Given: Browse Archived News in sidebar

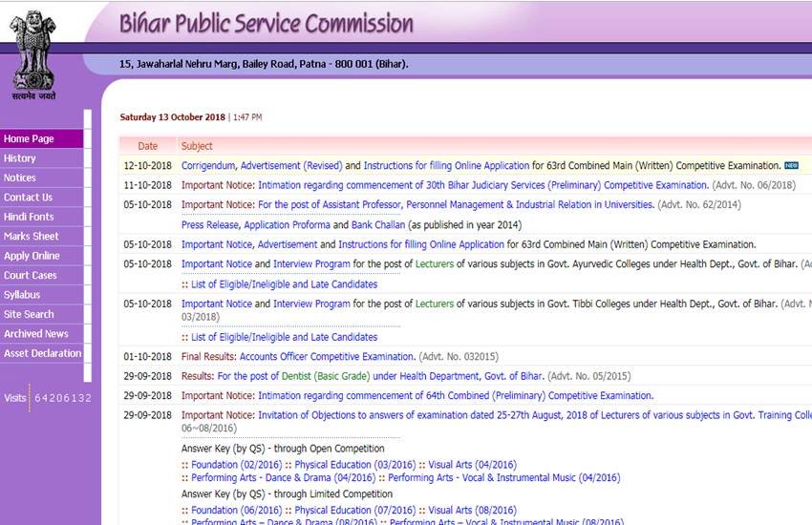Looking at the screenshot, I should [x=36, y=334].
